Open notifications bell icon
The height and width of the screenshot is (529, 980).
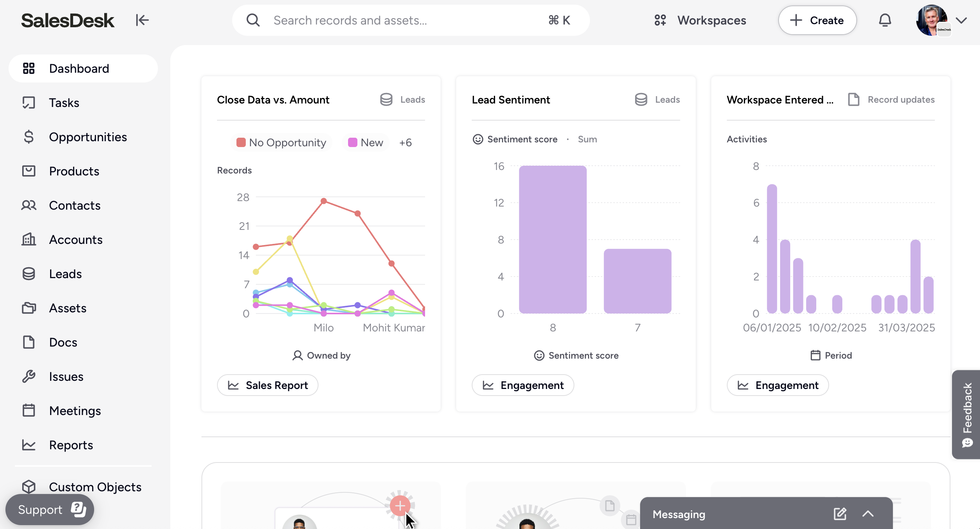pos(885,20)
